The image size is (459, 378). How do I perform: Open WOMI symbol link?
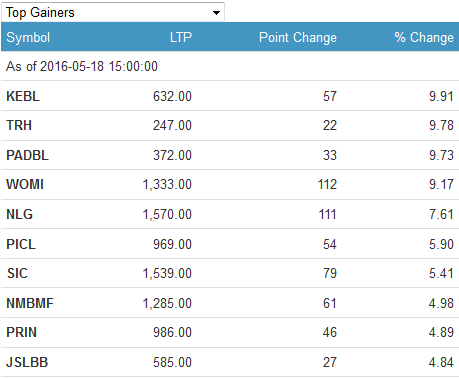(25, 184)
